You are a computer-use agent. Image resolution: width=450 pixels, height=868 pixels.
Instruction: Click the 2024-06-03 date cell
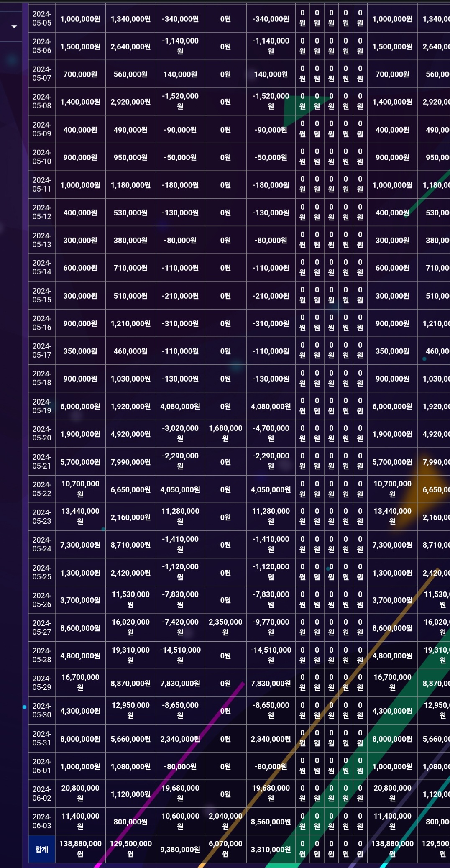pos(42,822)
